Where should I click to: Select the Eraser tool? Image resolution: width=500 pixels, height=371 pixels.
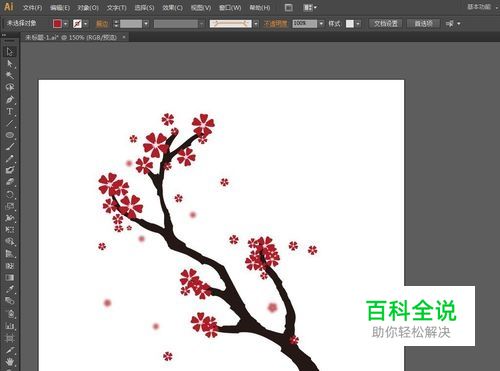10,182
